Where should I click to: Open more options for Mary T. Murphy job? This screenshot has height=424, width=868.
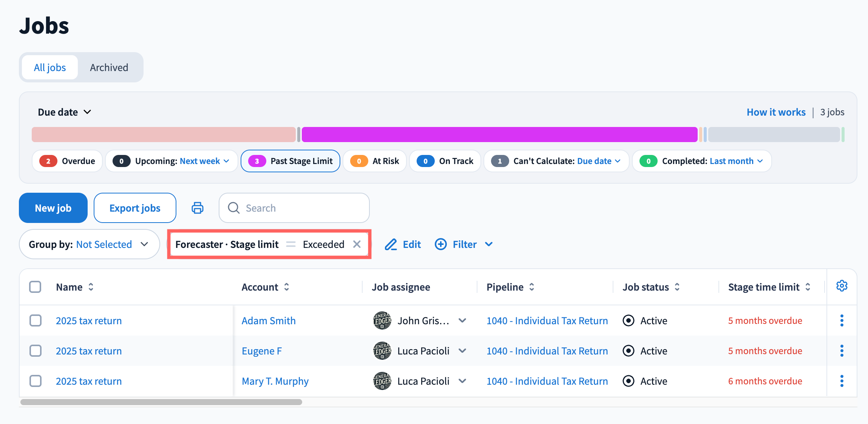842,381
